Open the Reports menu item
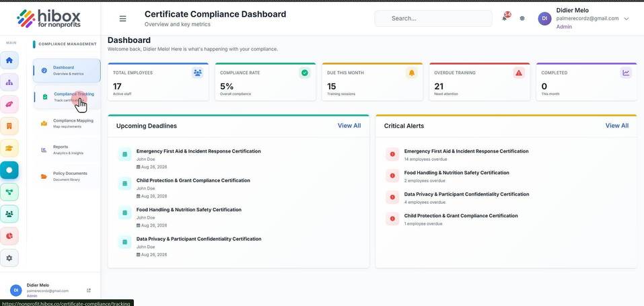Image resolution: width=644 pixels, height=306 pixels. (x=67, y=150)
